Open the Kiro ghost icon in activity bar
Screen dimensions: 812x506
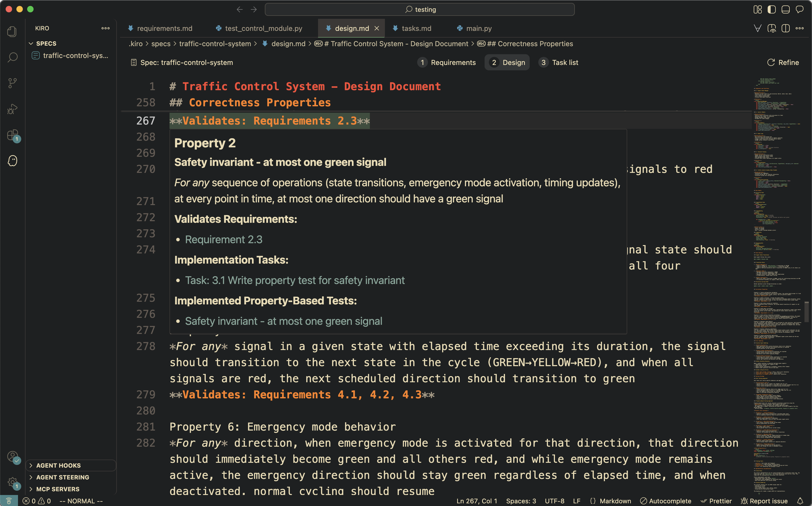12,161
